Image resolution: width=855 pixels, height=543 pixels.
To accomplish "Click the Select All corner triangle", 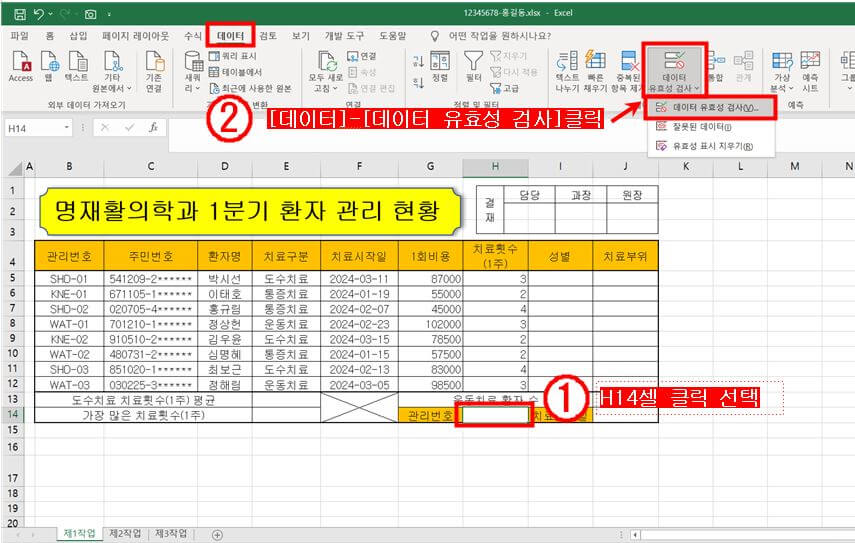I will click(16, 168).
